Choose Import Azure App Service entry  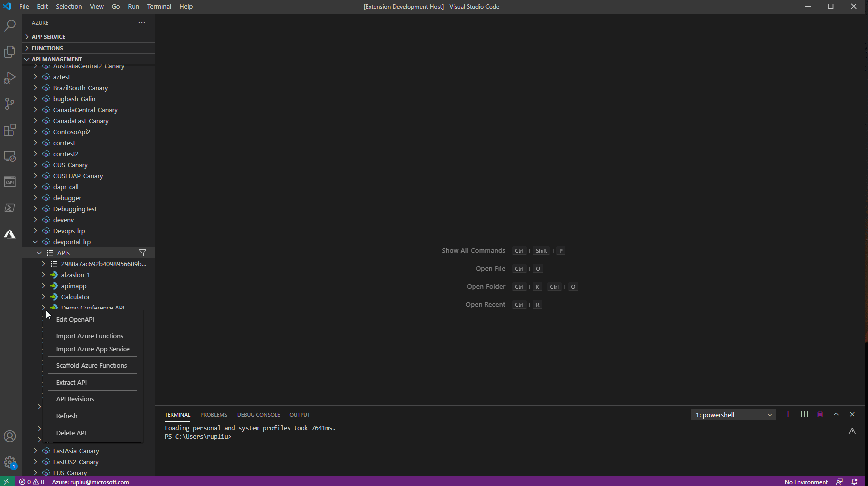coord(93,349)
